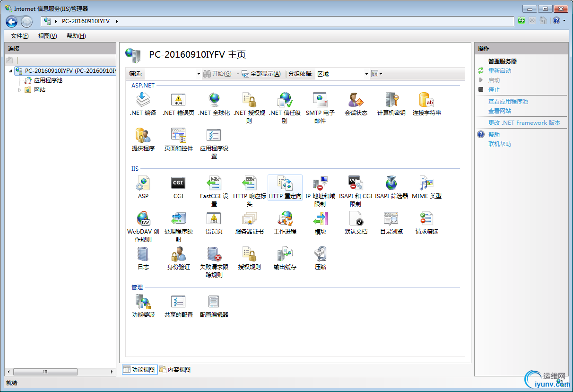Open the SMTP 电子邮件 feature
The height and width of the screenshot is (392, 573).
pos(320,108)
